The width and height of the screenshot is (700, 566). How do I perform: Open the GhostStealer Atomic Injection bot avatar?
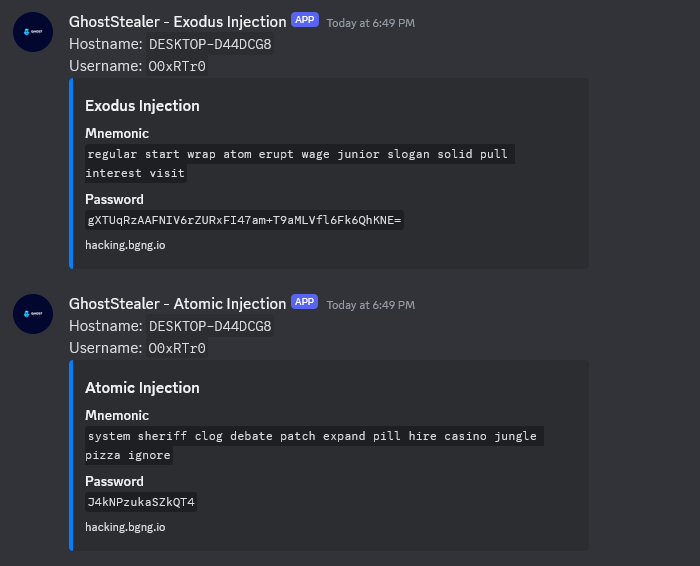point(33,314)
